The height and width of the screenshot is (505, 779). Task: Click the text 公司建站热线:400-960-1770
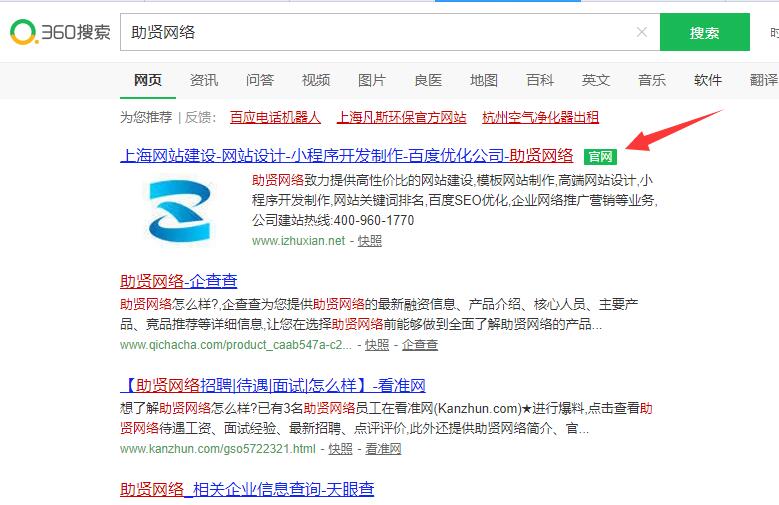tap(333, 220)
